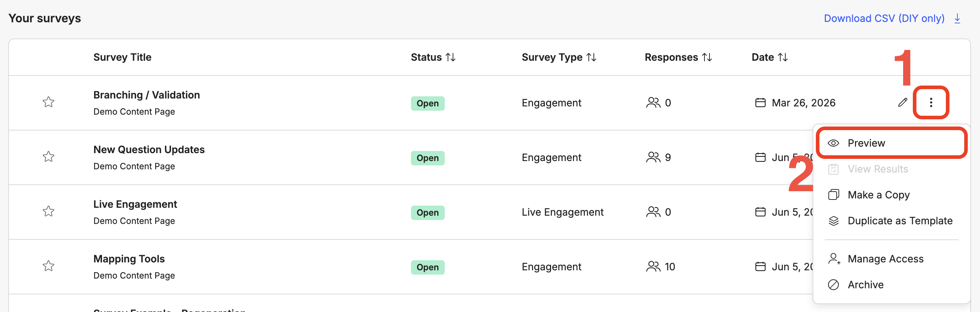This screenshot has height=312, width=980.
Task: Click the circle-slash Archive icon
Action: (833, 285)
